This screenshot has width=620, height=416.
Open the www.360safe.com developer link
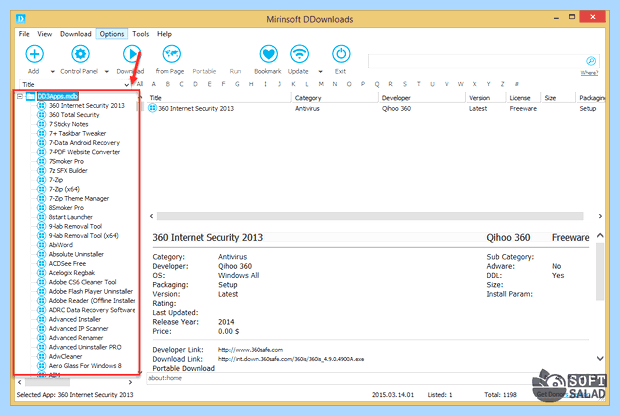pos(250,350)
